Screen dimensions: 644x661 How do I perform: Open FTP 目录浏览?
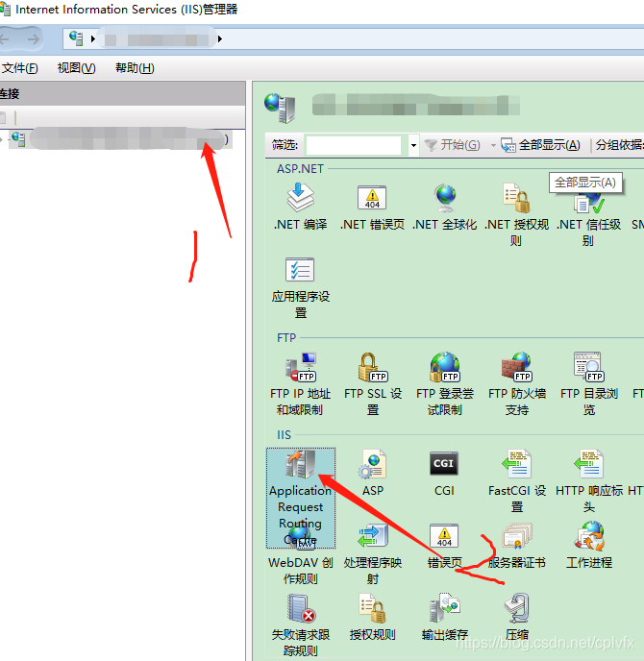(x=589, y=384)
